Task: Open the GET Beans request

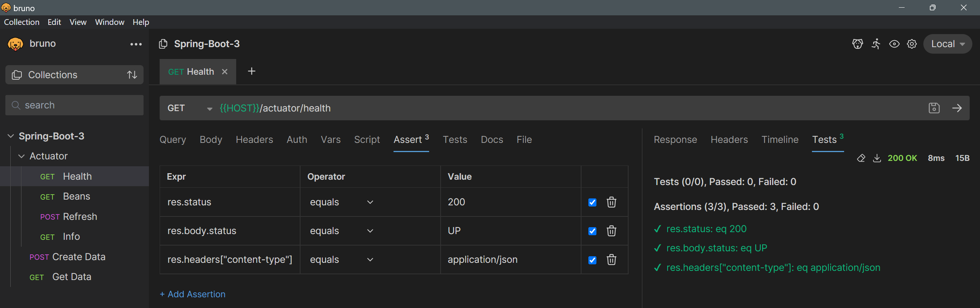Action: [74, 196]
